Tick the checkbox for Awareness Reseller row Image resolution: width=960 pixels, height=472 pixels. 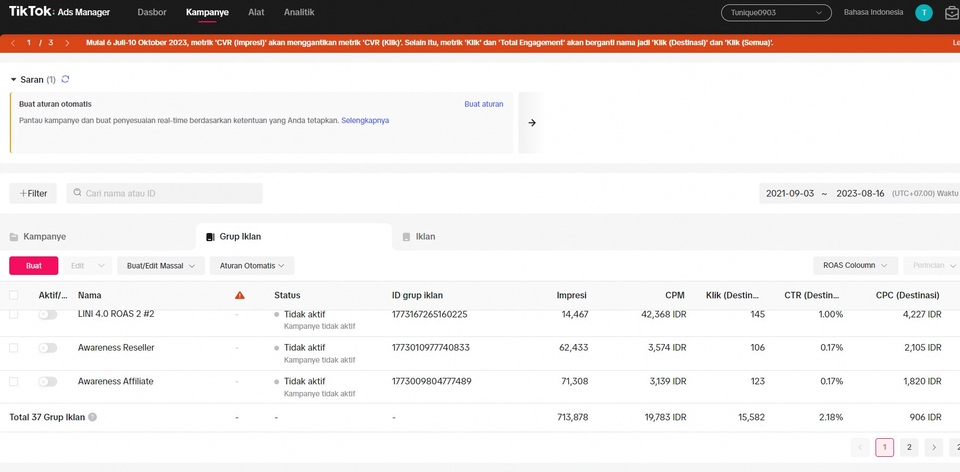[13, 348]
